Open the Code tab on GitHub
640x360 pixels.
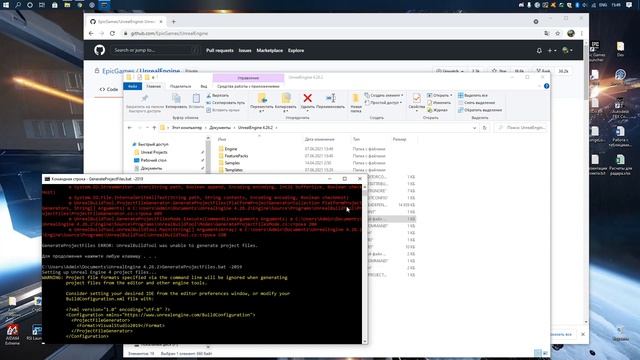point(109,89)
